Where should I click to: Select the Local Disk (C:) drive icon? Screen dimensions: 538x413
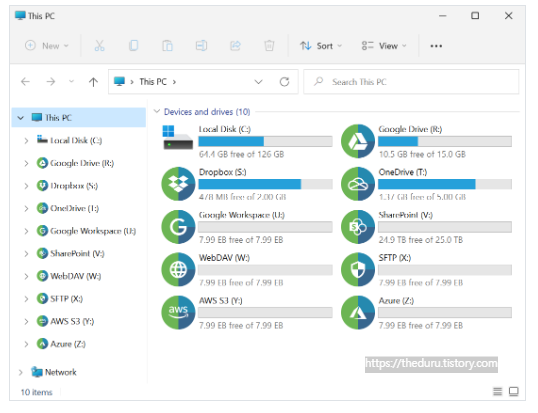(x=178, y=138)
